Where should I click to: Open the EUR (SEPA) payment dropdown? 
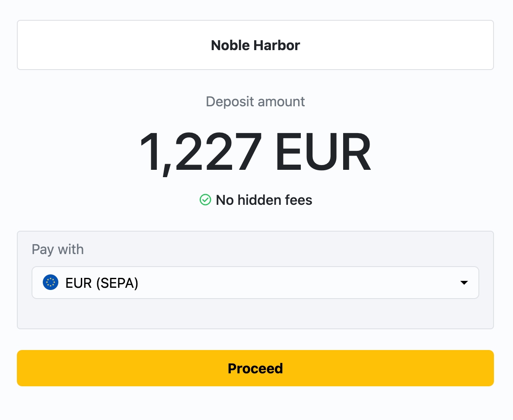(255, 283)
